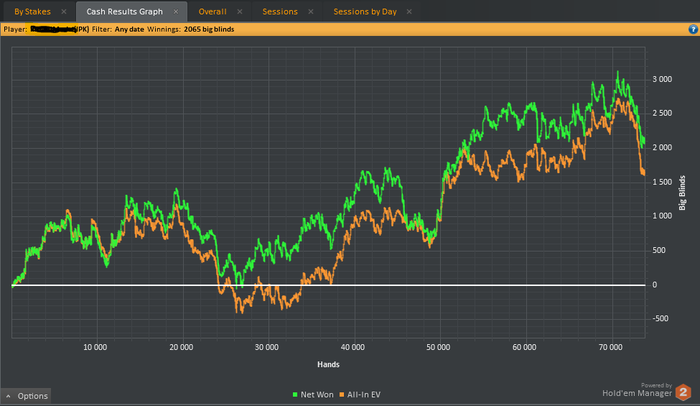
Task: Switch to the By Stakes tab
Action: [32, 12]
